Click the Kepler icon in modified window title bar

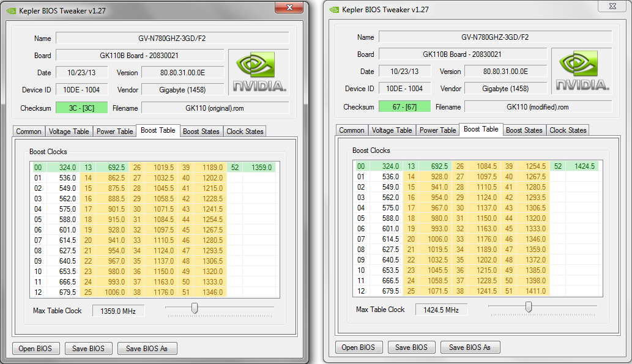pyautogui.click(x=335, y=10)
